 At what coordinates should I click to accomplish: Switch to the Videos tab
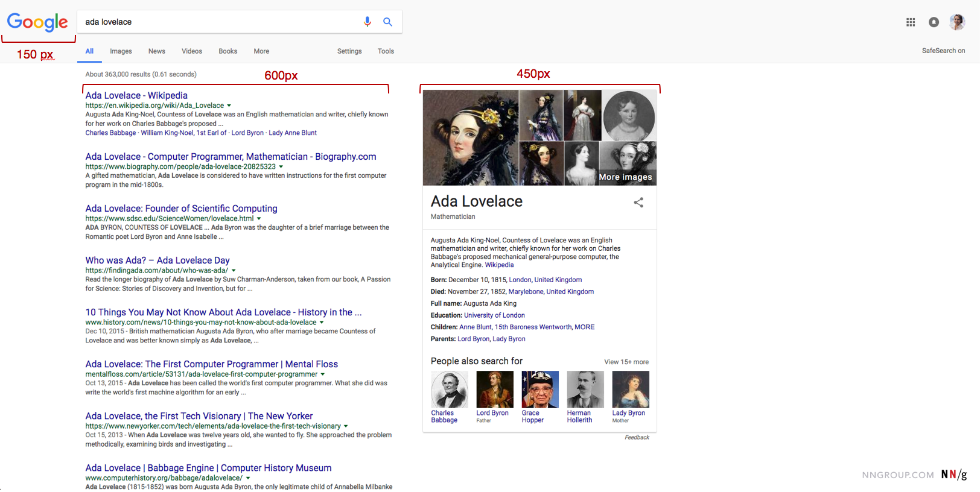(192, 51)
